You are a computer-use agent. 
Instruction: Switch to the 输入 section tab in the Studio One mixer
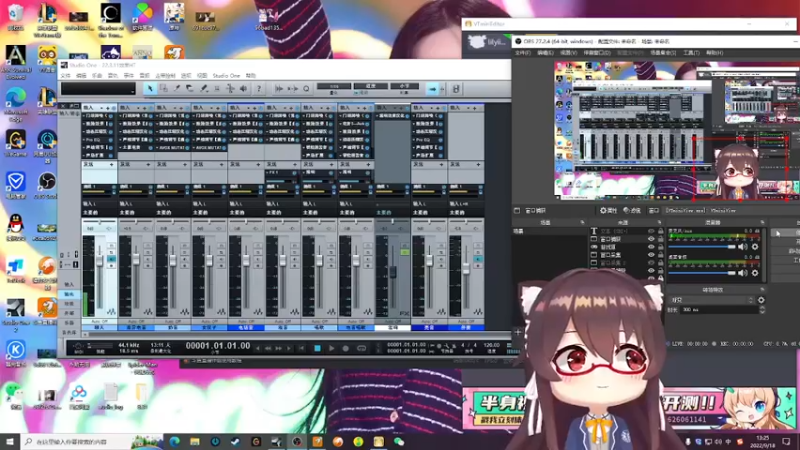point(69,284)
